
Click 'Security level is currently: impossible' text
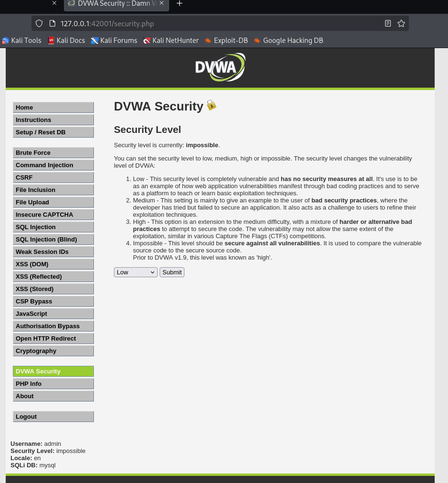pyautogui.click(x=167, y=145)
